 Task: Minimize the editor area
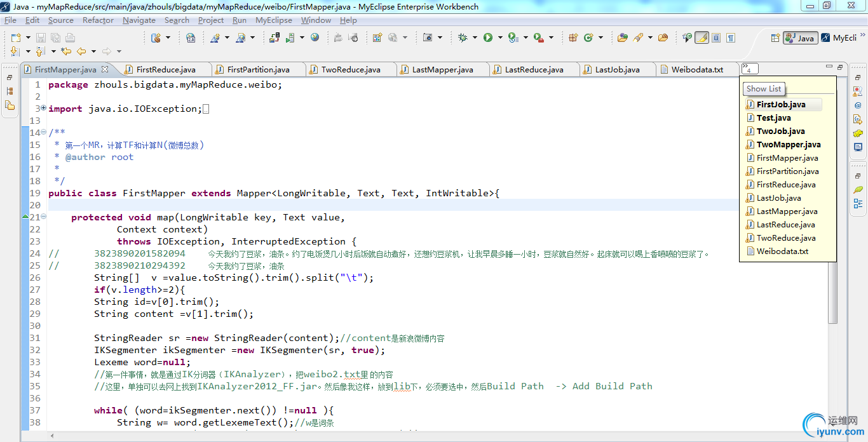point(829,67)
